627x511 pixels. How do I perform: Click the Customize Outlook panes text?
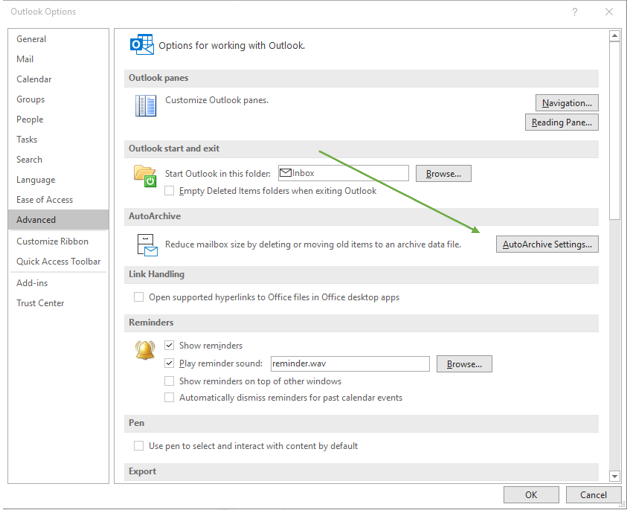click(x=217, y=100)
